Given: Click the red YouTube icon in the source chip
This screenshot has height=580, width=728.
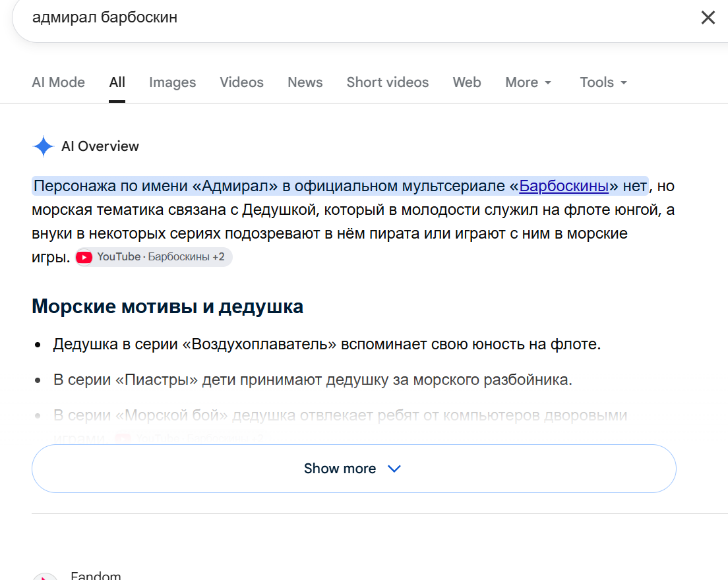Looking at the screenshot, I should (x=84, y=257).
